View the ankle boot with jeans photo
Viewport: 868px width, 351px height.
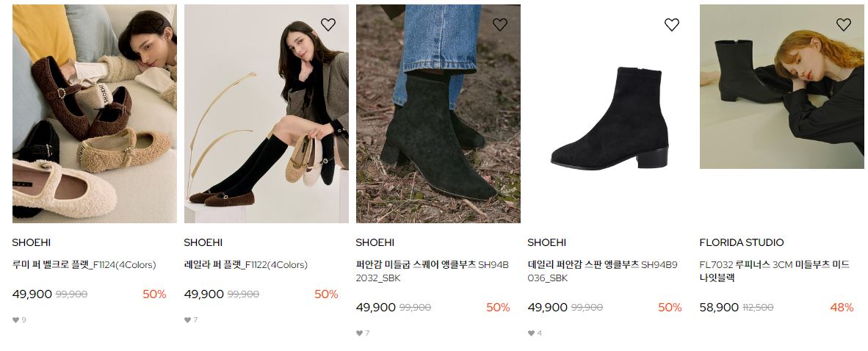pos(438,114)
